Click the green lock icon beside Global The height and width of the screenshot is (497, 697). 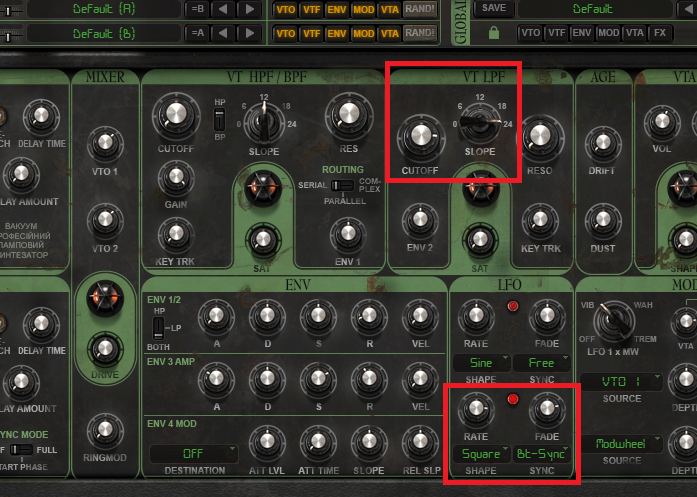pos(493,33)
